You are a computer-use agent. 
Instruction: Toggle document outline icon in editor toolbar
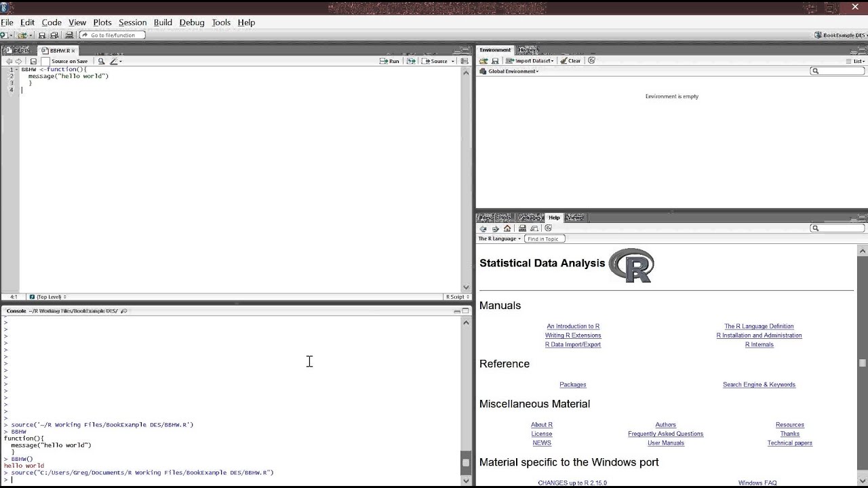click(465, 61)
